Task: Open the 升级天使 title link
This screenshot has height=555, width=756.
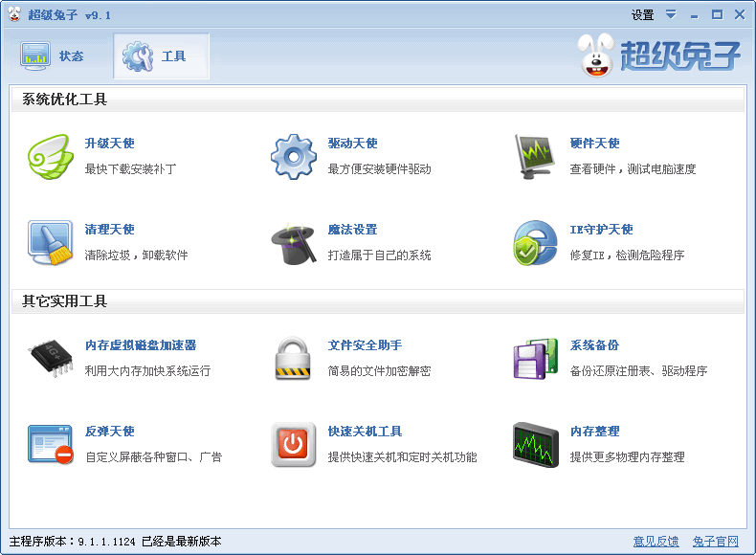Action: click(x=109, y=144)
